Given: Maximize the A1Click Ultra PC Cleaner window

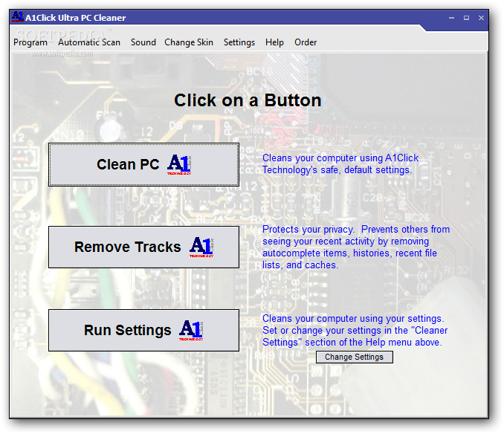Looking at the screenshot, I should [x=466, y=18].
